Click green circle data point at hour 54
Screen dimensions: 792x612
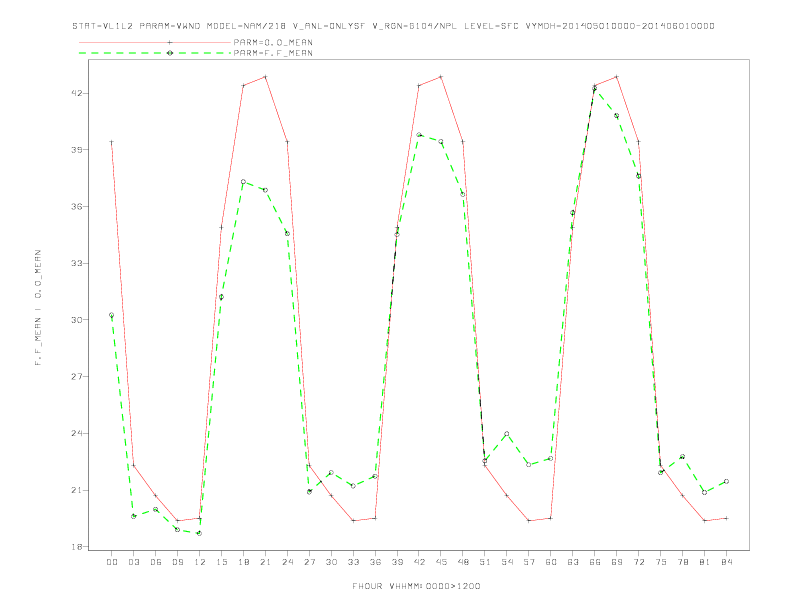(507, 434)
